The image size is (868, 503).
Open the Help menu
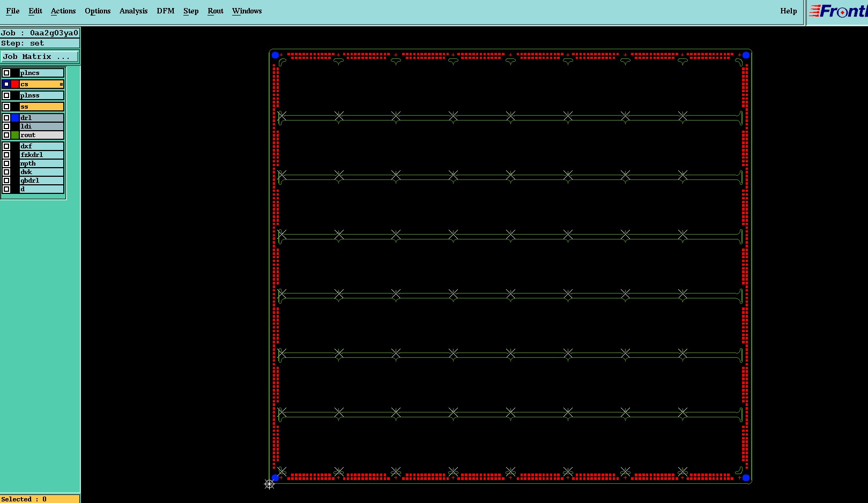point(789,11)
